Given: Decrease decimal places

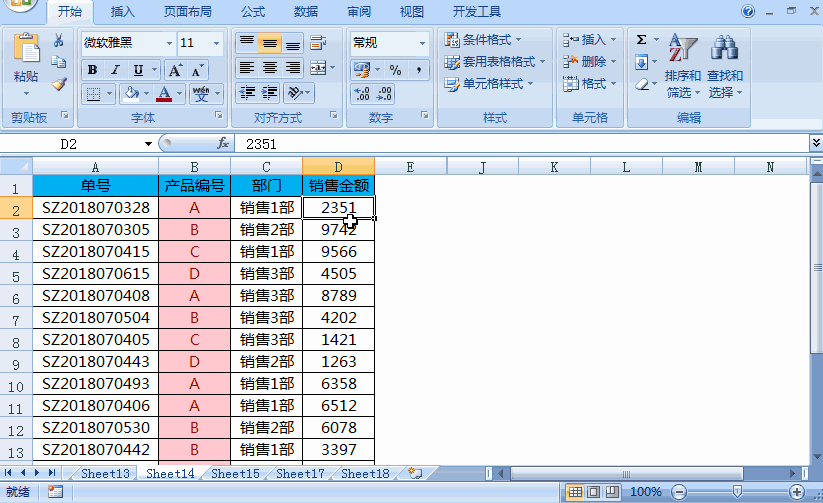Looking at the screenshot, I should (x=384, y=94).
